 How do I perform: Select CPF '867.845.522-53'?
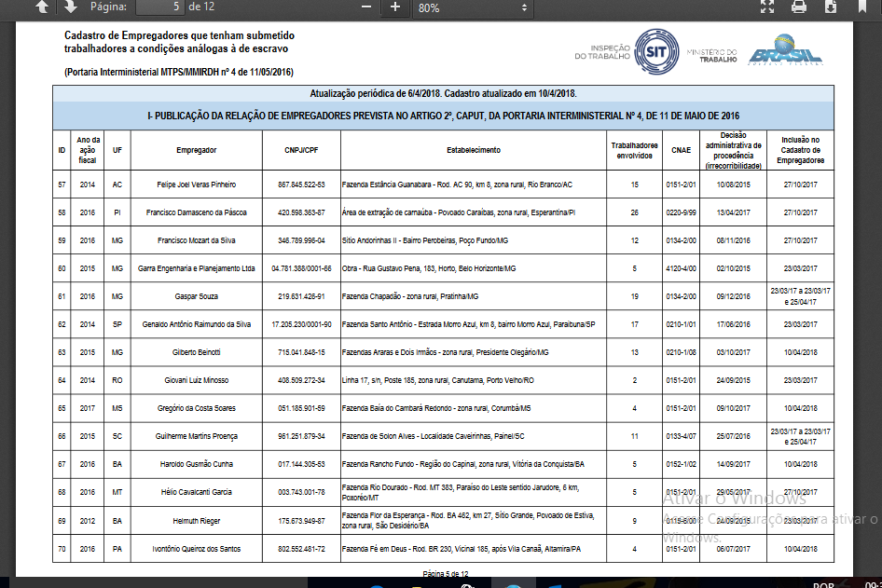point(301,185)
